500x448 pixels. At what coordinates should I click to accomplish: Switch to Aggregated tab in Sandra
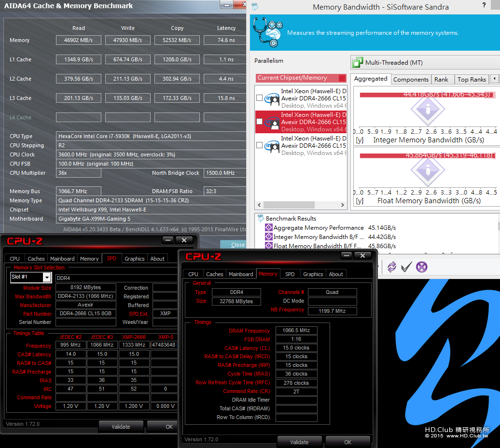coord(371,79)
